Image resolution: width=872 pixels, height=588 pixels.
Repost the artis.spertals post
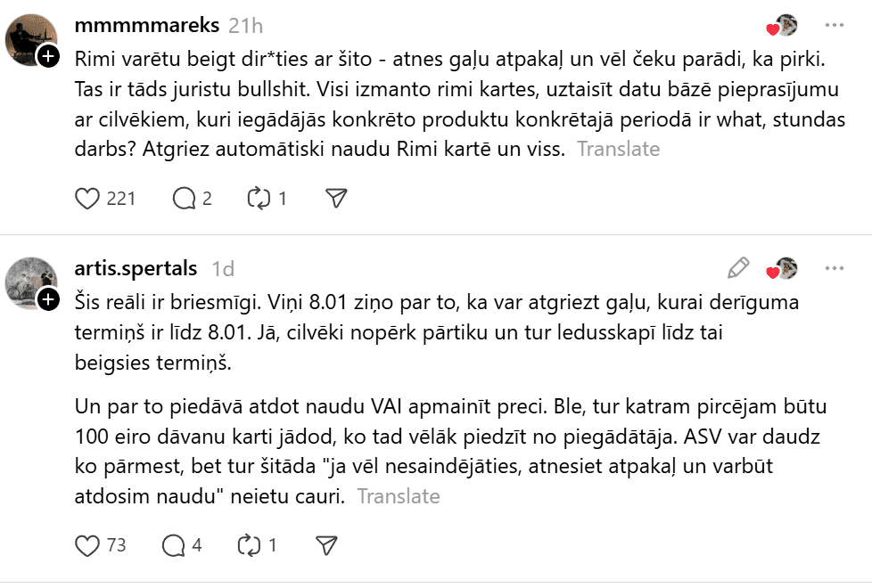[250, 544]
